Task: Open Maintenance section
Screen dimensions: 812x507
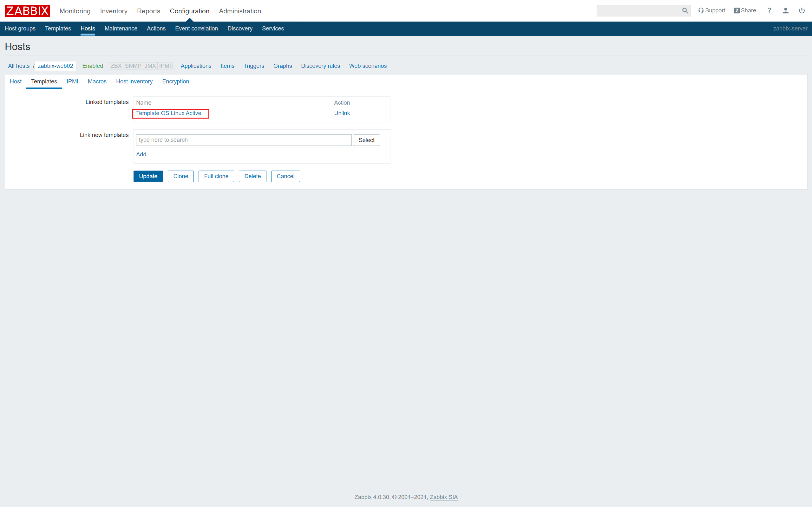Action: 121,29
